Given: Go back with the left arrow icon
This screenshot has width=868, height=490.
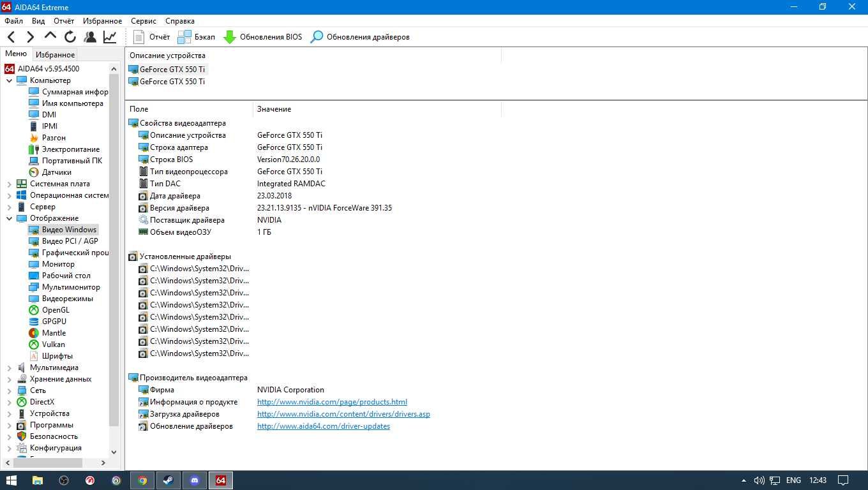Looking at the screenshot, I should pyautogui.click(x=11, y=37).
